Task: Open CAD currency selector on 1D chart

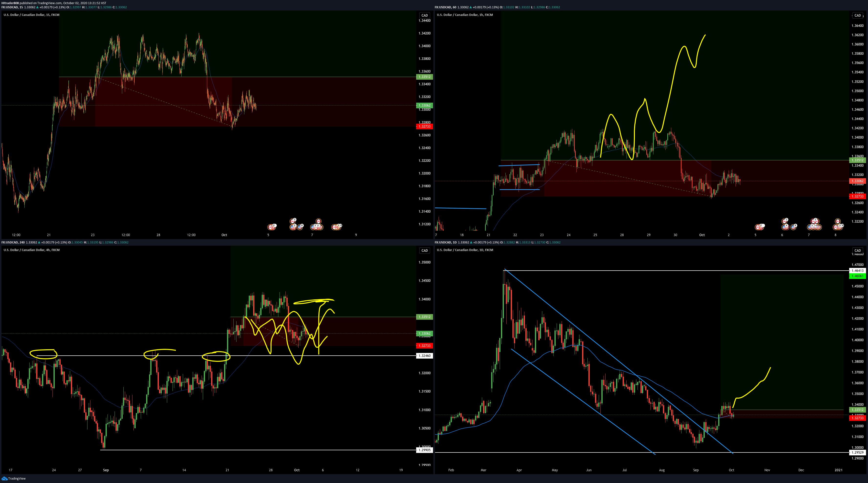Action: (x=857, y=251)
